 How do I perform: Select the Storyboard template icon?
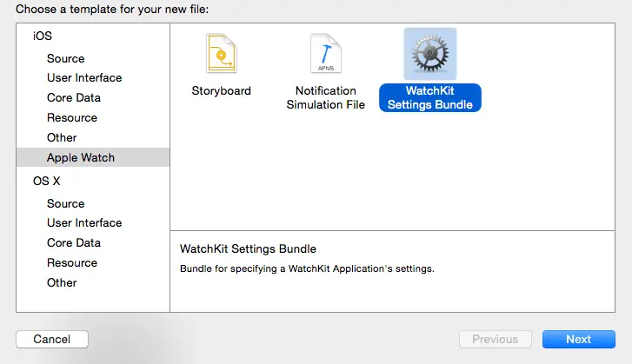221,54
